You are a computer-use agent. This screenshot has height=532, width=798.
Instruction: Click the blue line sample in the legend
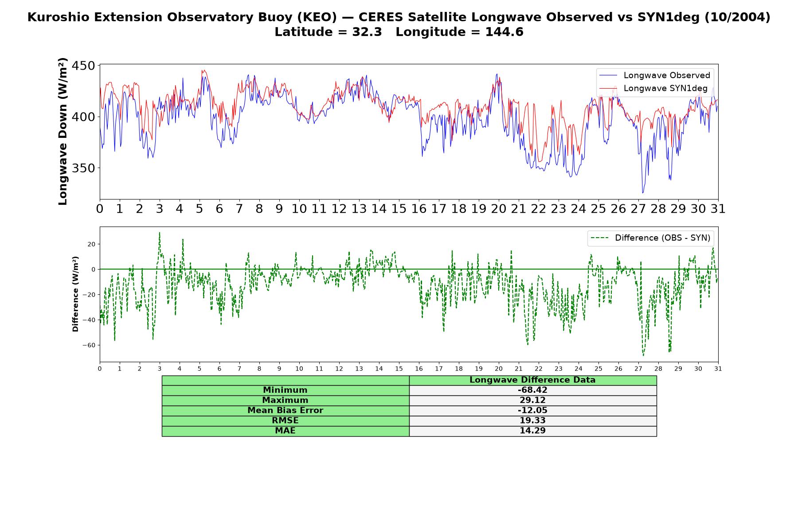click(608, 76)
